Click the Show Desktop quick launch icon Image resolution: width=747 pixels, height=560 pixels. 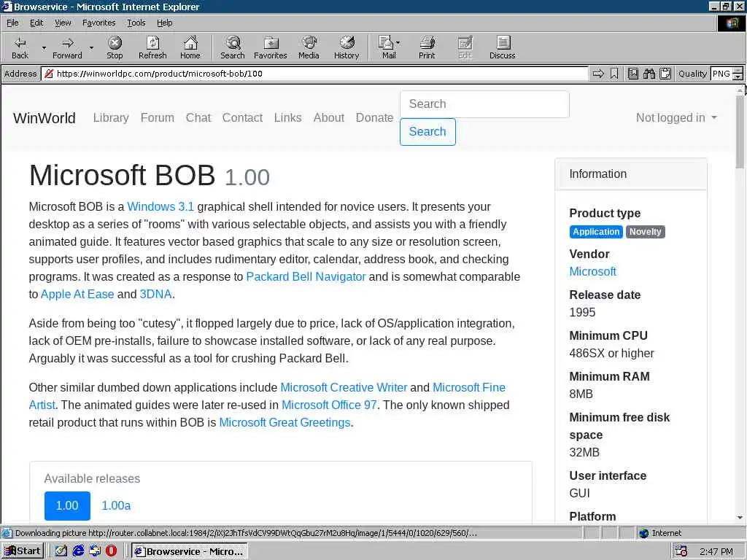click(x=61, y=551)
